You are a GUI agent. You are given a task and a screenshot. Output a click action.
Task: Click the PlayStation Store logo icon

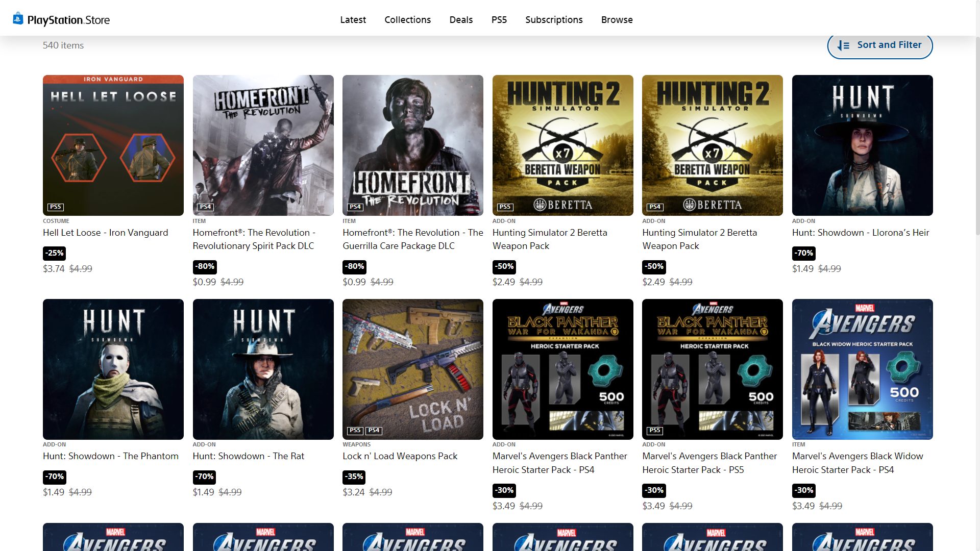point(18,19)
